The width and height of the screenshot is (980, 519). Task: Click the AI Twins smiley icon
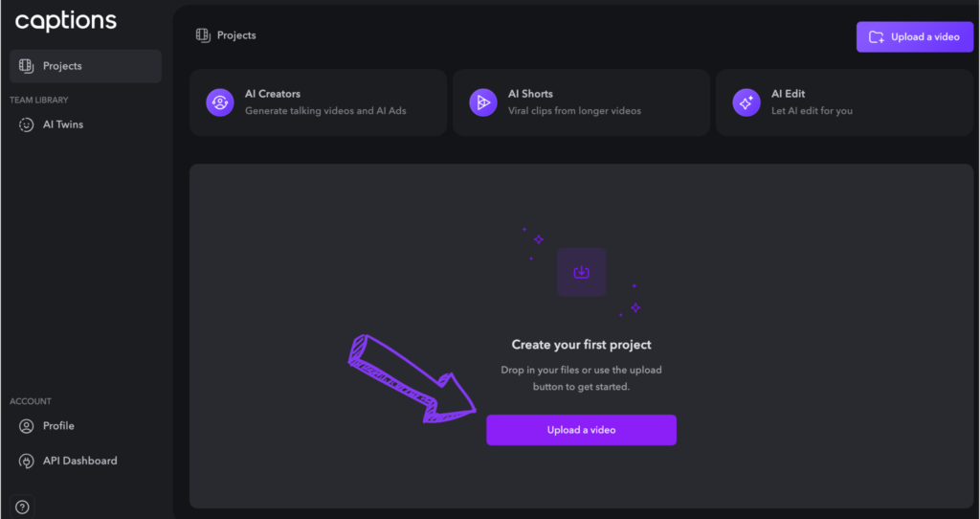(26, 125)
